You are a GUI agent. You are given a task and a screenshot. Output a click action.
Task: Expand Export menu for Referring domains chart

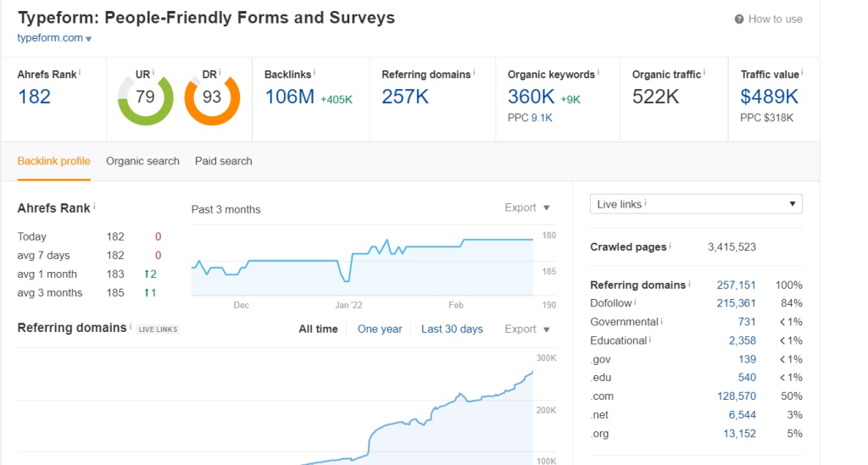coord(527,329)
